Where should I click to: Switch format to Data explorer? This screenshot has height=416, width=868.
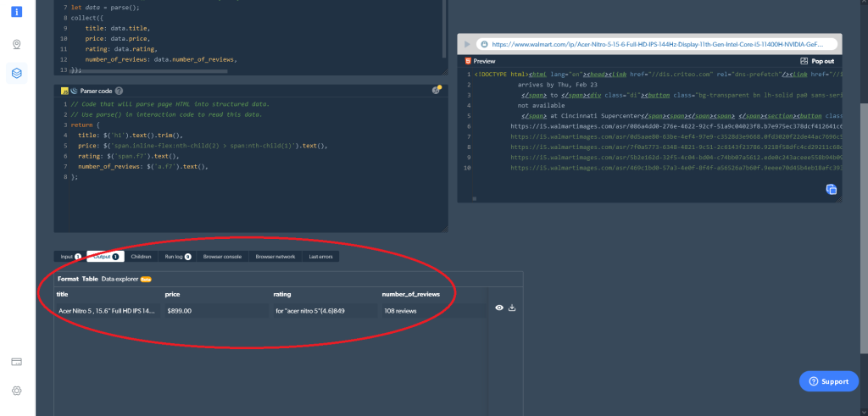pyautogui.click(x=120, y=279)
